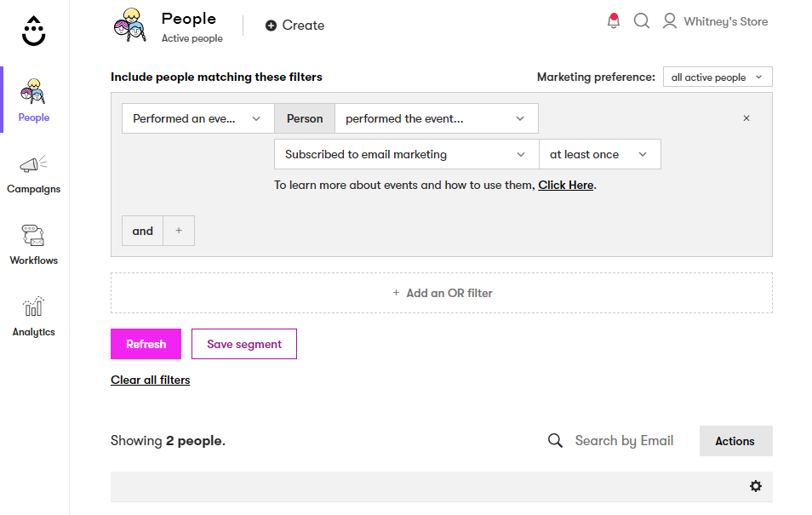Click the plus button beside 'and'
This screenshot has width=812, height=515.
click(179, 231)
